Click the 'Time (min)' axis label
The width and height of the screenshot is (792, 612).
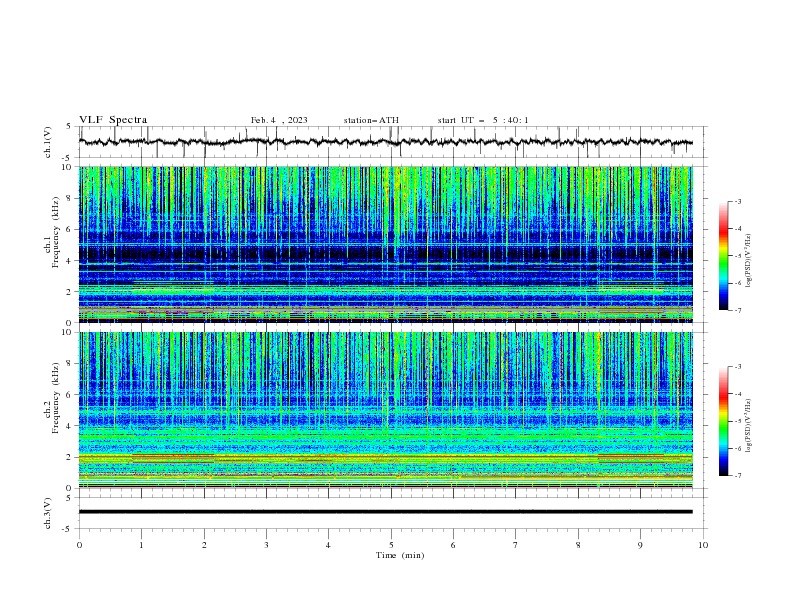[x=400, y=555]
